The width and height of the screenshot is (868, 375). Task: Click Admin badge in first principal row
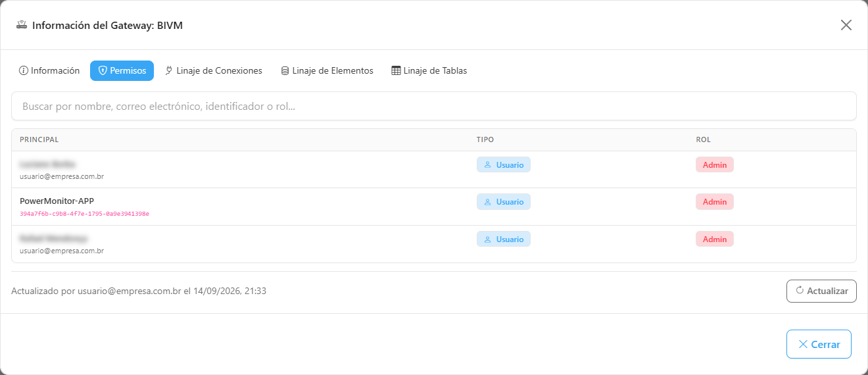(x=715, y=164)
